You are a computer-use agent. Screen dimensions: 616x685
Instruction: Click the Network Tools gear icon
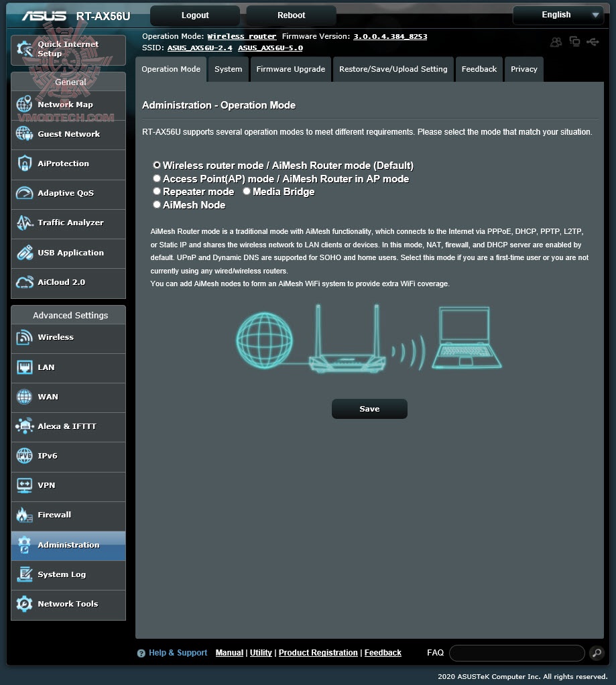click(x=24, y=604)
